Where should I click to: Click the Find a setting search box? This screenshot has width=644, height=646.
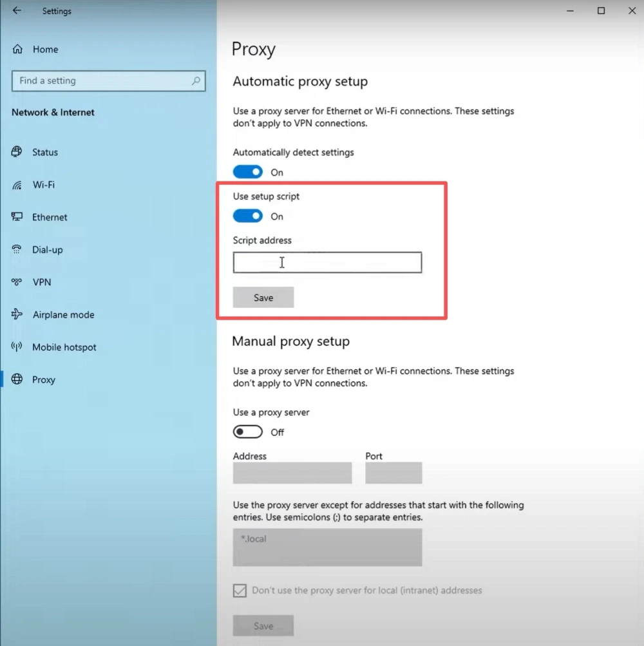108,81
